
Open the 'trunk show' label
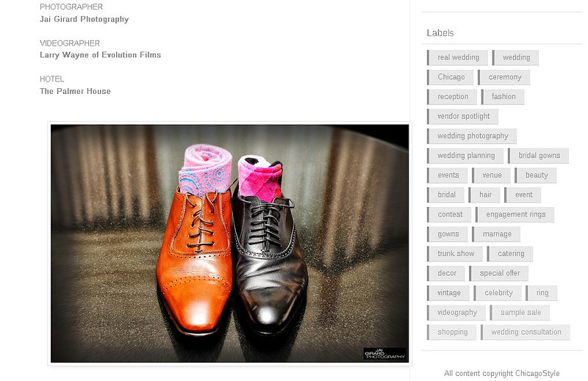455,253
